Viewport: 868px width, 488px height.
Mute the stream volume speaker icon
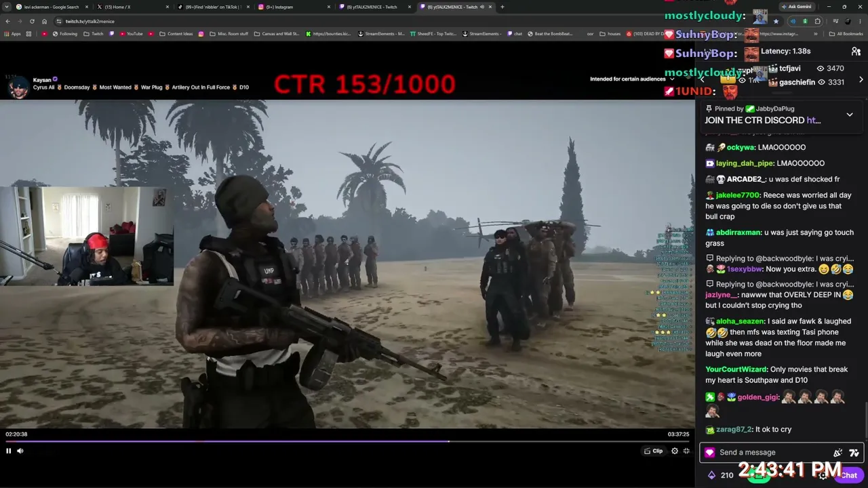tap(20, 451)
